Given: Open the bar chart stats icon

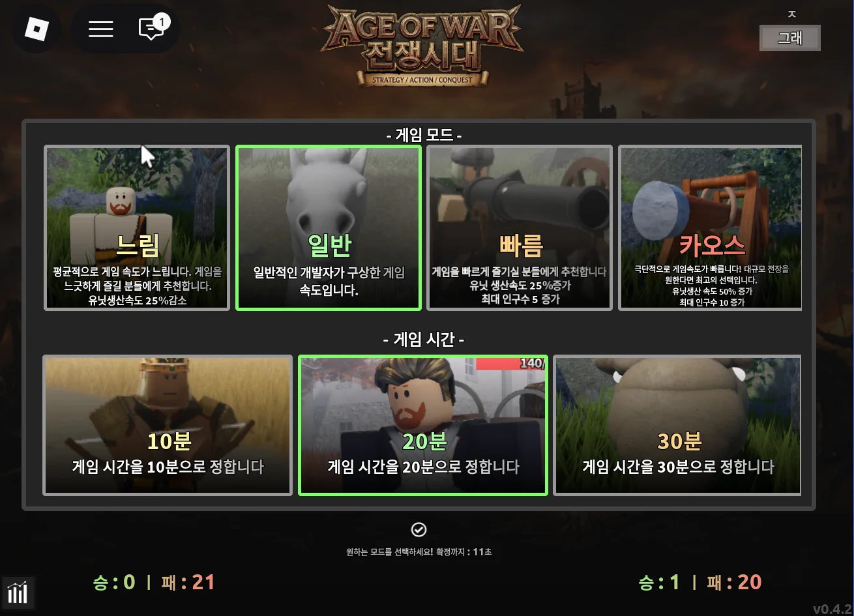Looking at the screenshot, I should 18,592.
